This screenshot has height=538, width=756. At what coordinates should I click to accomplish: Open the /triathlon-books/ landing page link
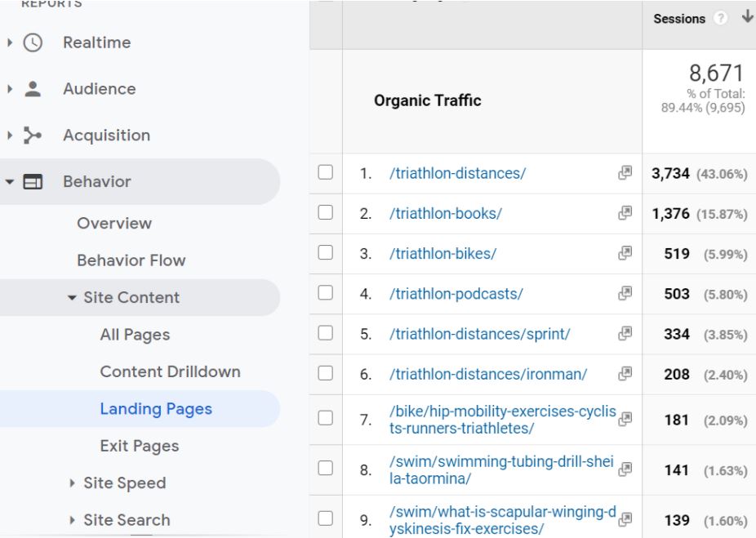tap(446, 213)
